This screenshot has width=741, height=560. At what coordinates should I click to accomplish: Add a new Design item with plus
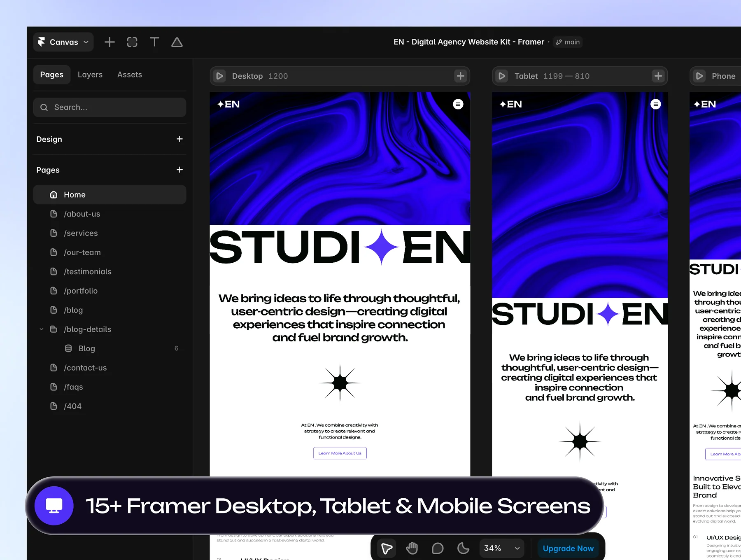179,139
